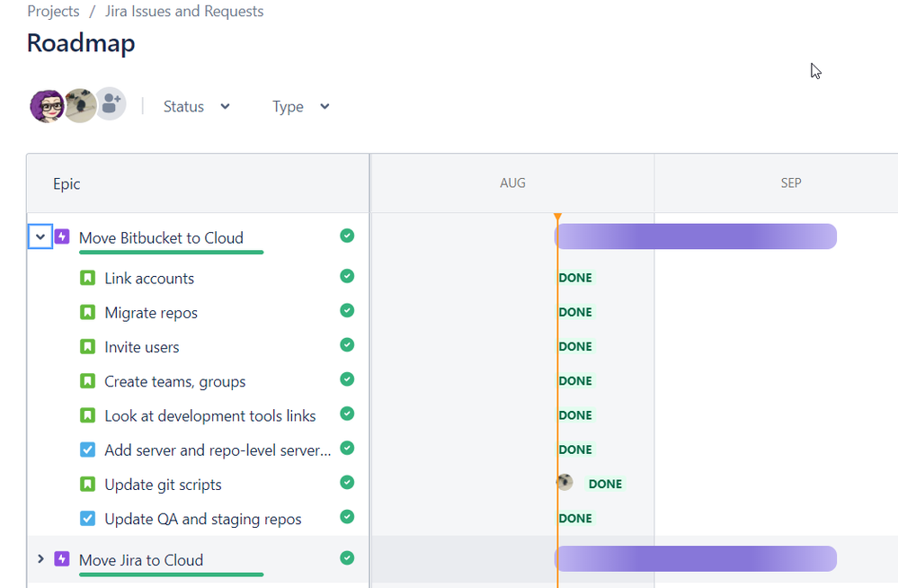
Task: Click the done indicator beside Look at development tools links
Action: tap(347, 414)
